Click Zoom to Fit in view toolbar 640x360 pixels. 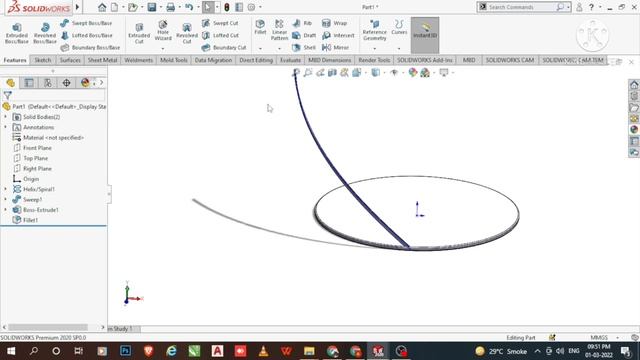pyautogui.click(x=296, y=73)
